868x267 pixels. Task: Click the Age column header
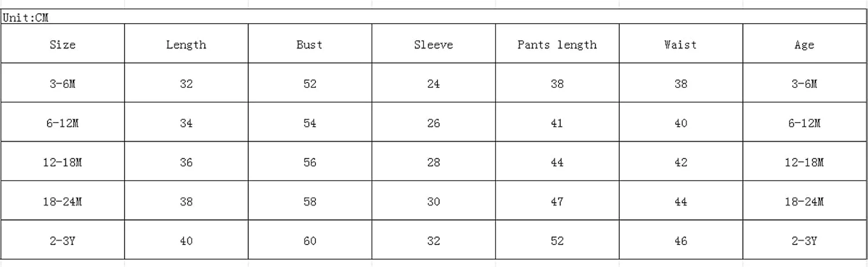(804, 44)
